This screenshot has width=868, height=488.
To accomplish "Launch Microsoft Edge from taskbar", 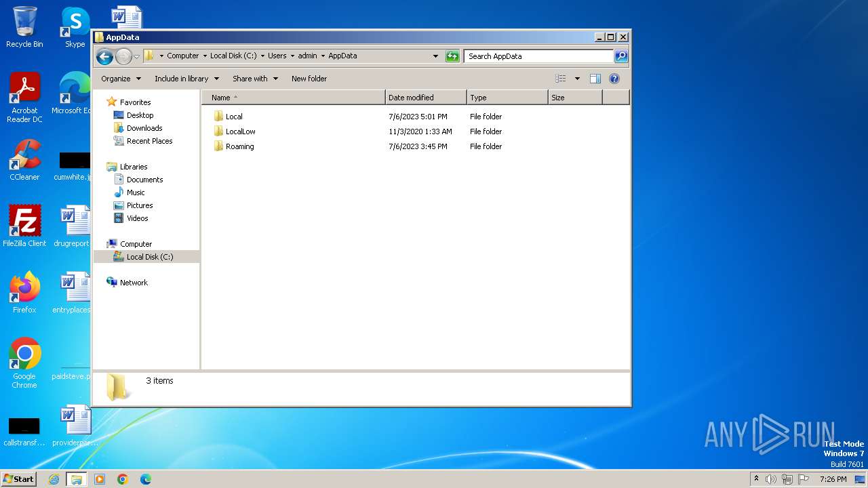I will [146, 479].
